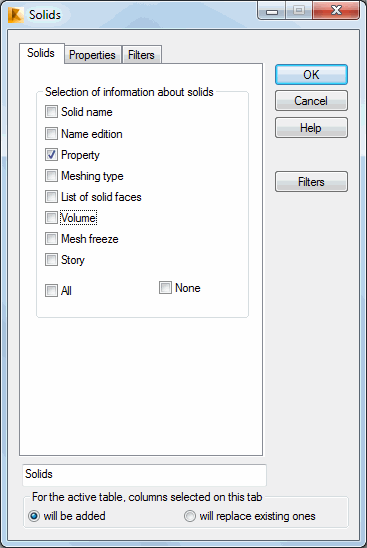The width and height of the screenshot is (367, 548).
Task: Select the All checkbox
Action: [51, 290]
